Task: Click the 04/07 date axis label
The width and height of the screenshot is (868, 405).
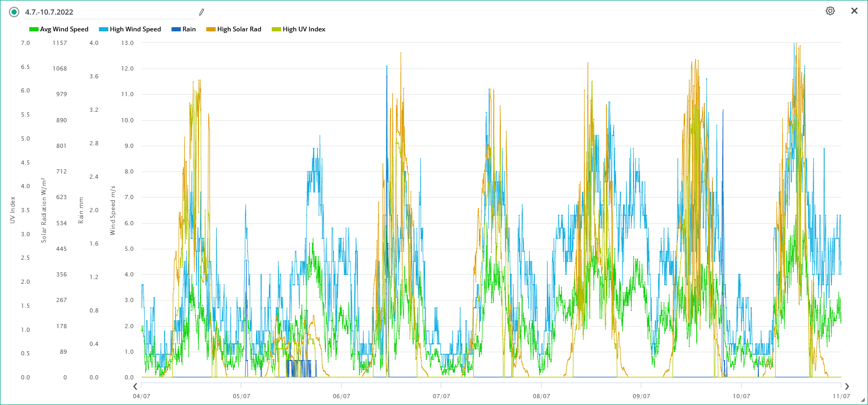Action: (142, 396)
